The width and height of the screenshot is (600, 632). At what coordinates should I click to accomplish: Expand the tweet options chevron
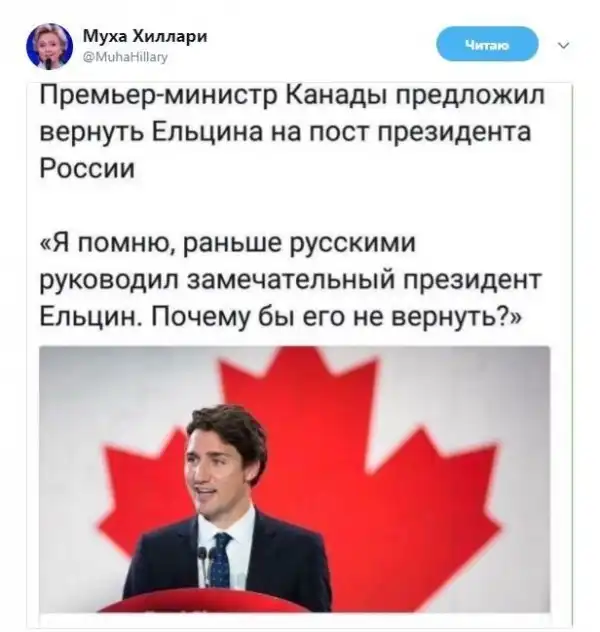564,45
